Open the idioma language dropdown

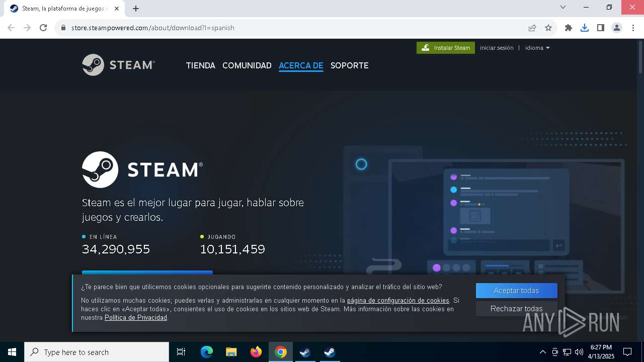537,48
